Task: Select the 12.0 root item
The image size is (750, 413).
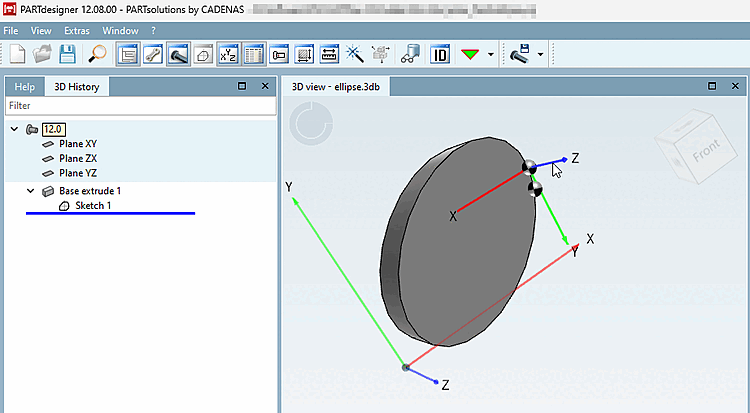Action: (53, 129)
